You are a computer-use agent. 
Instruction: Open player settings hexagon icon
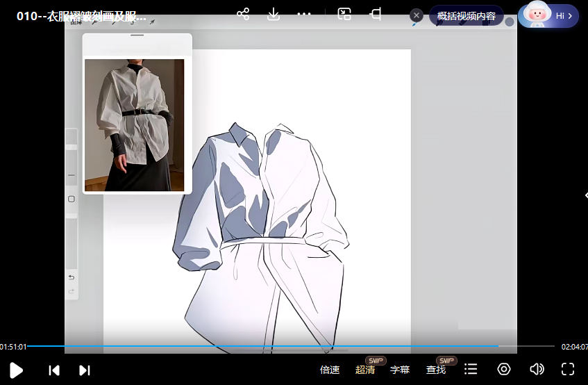[x=504, y=370]
